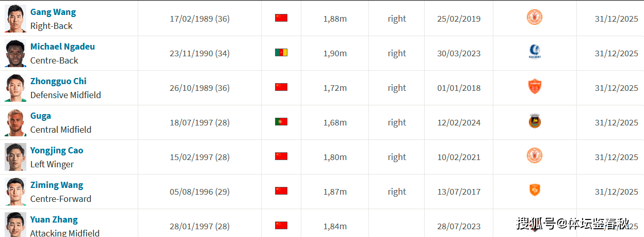Click the round orange crest in Yongjing Cao's row
644x237 pixels.
pyautogui.click(x=535, y=156)
